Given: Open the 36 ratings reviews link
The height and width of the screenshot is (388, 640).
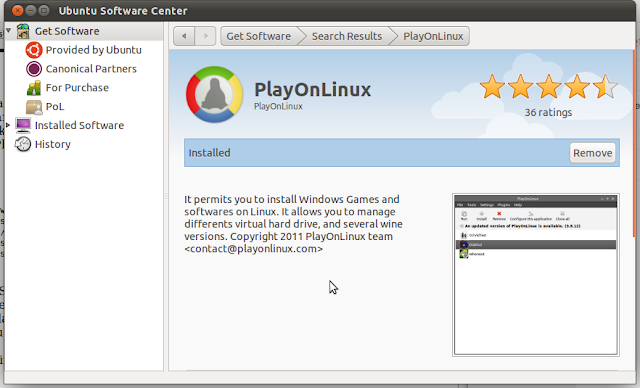Looking at the screenshot, I should (548, 112).
